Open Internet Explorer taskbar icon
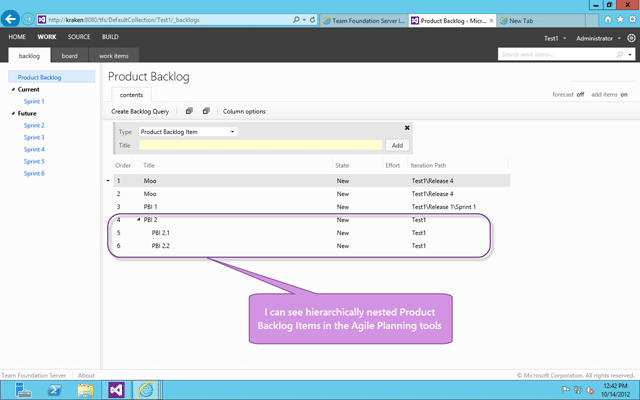The image size is (640, 400). click(x=146, y=390)
